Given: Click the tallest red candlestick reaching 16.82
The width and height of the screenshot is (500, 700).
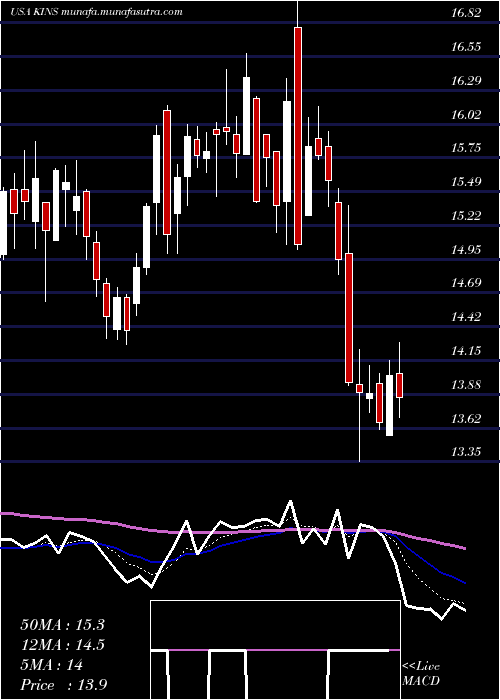Looking at the screenshot, I should click(298, 136).
